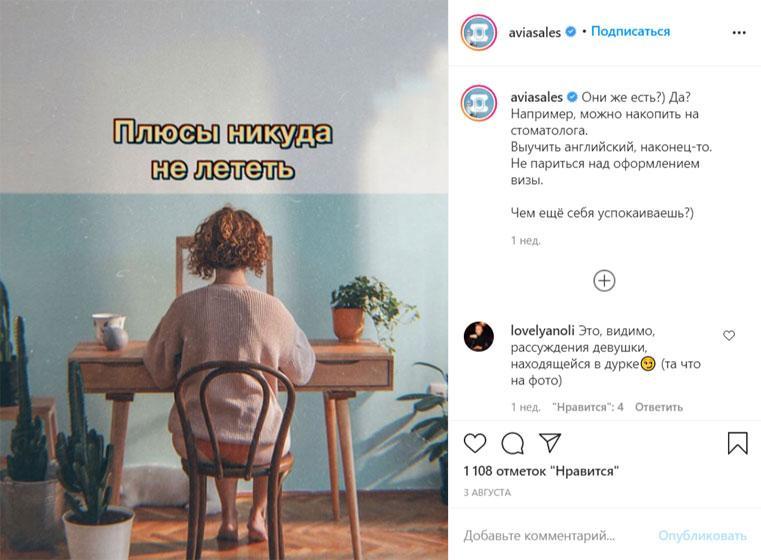Click lovelyanoli username in comment
The image size is (761, 560).
542,331
